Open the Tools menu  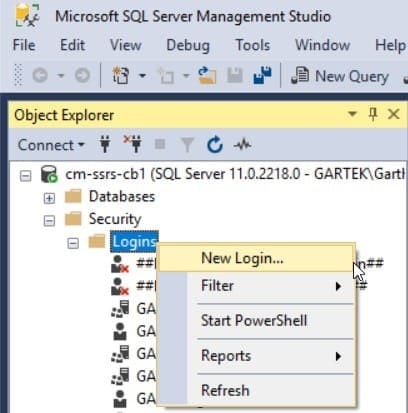[x=253, y=45]
